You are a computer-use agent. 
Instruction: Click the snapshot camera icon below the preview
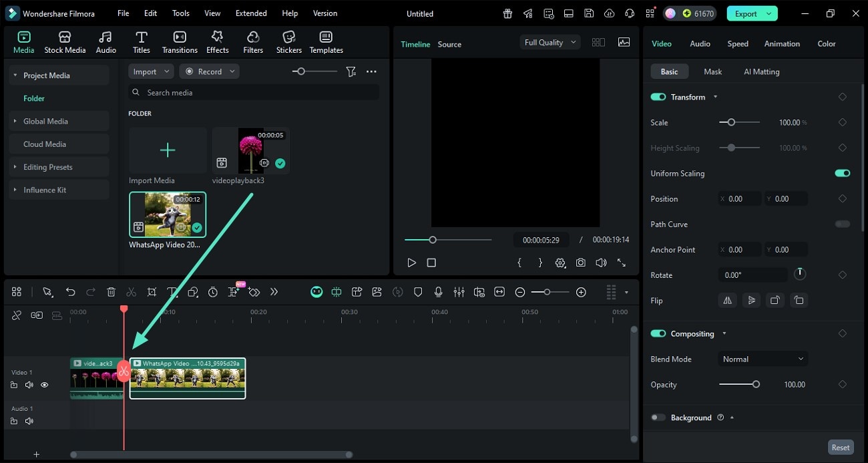[580, 263]
